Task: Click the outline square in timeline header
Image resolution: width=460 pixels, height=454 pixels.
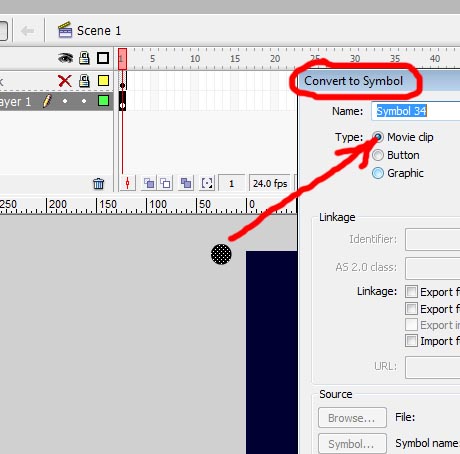Action: [103, 58]
